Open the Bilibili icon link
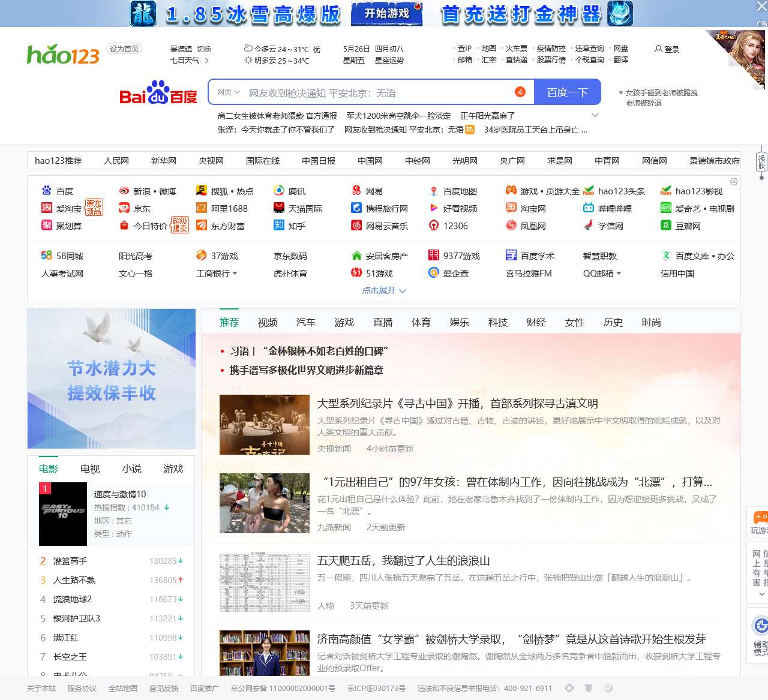The height and width of the screenshot is (700, 768). 588,208
